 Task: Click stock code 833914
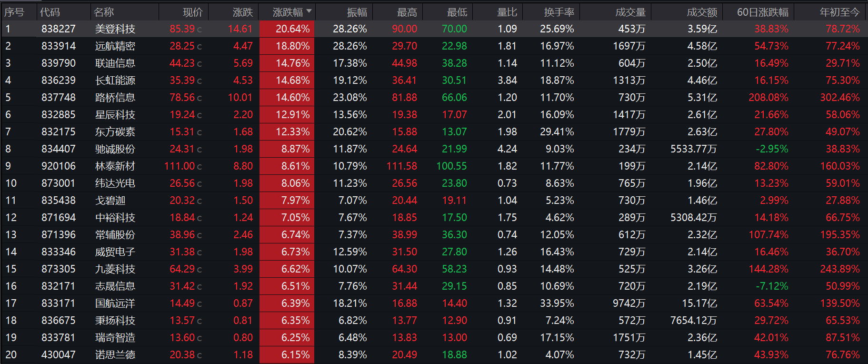(x=59, y=46)
